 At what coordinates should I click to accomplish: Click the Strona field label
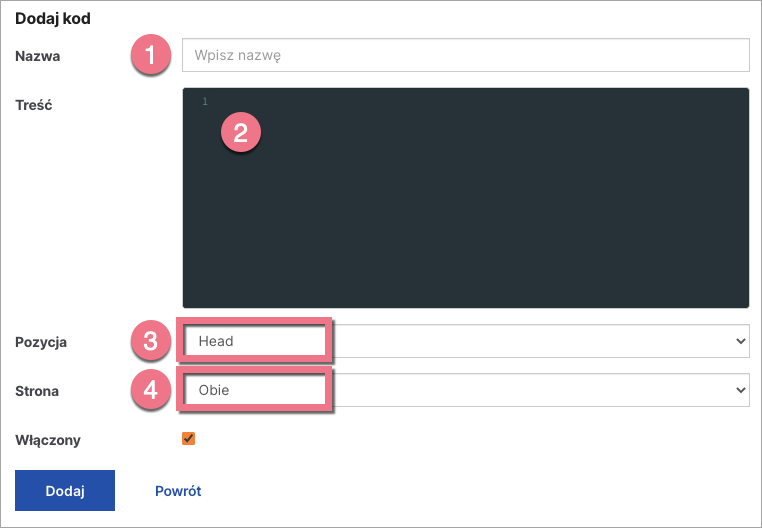click(x=37, y=391)
